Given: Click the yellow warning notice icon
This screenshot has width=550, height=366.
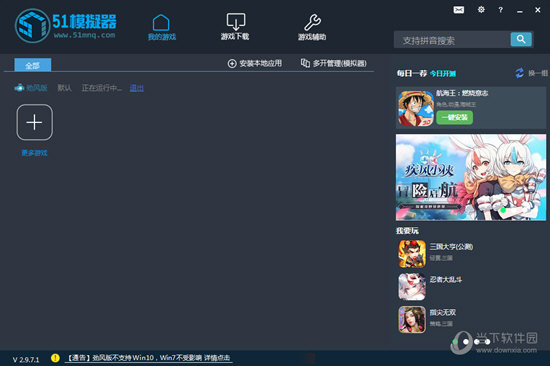Looking at the screenshot, I should (x=55, y=358).
